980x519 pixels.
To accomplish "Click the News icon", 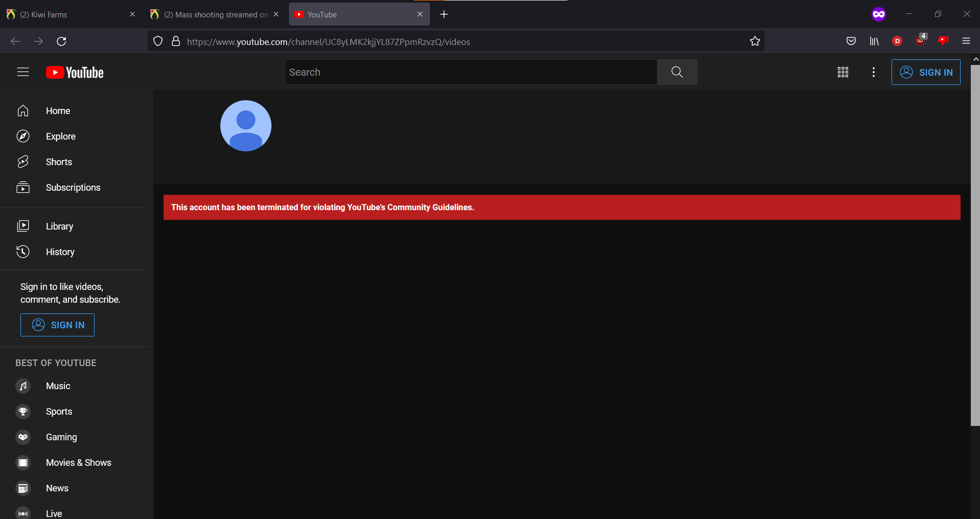I will coord(23,488).
